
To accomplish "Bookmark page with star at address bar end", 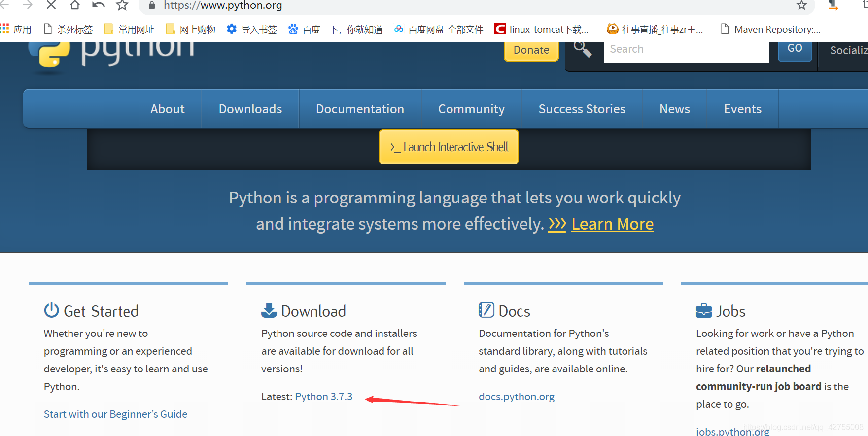I will 801,5.
